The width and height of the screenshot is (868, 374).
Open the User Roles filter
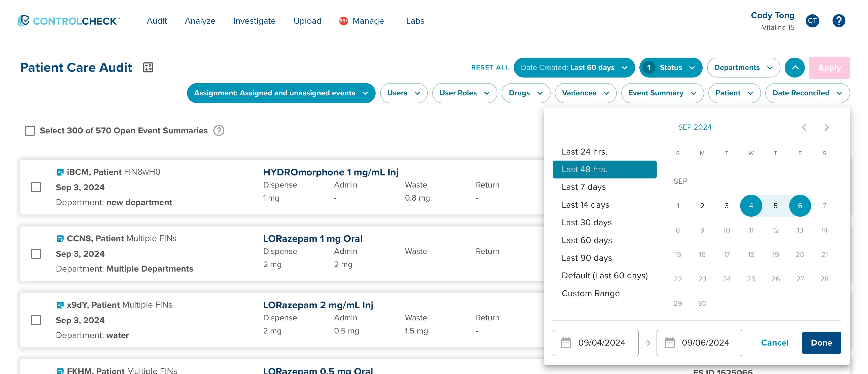click(x=464, y=93)
